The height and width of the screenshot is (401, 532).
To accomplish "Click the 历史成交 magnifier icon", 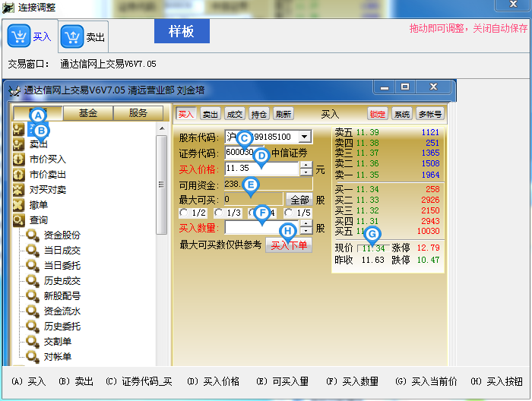I will pyautogui.click(x=33, y=281).
